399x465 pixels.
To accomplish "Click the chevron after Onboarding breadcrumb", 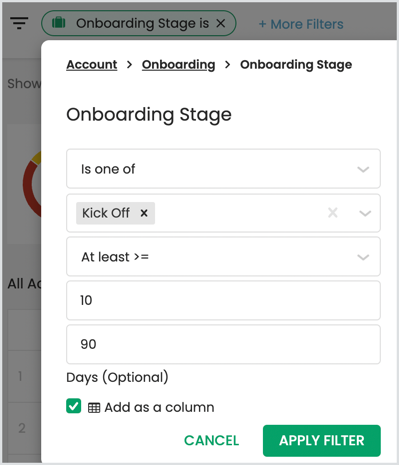I will pyautogui.click(x=228, y=64).
